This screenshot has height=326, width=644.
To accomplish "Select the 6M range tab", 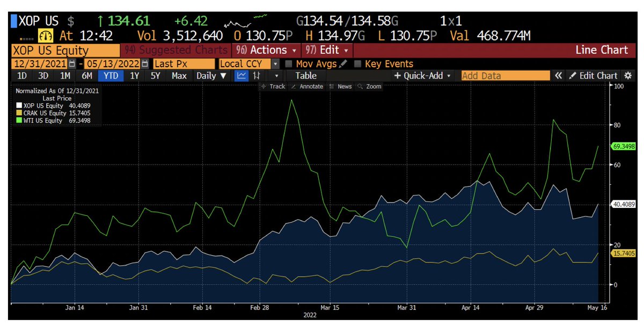I will pos(86,76).
